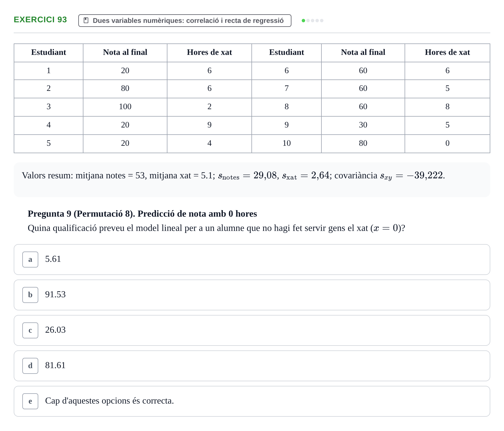504x431 pixels.
Task: Click the book icon in the topic tag
Action: (x=86, y=21)
